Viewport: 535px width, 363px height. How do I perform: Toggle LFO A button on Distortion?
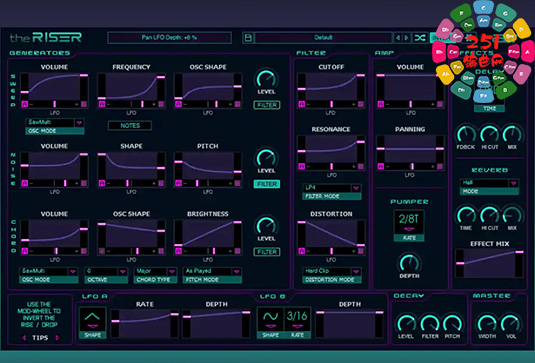(302, 251)
